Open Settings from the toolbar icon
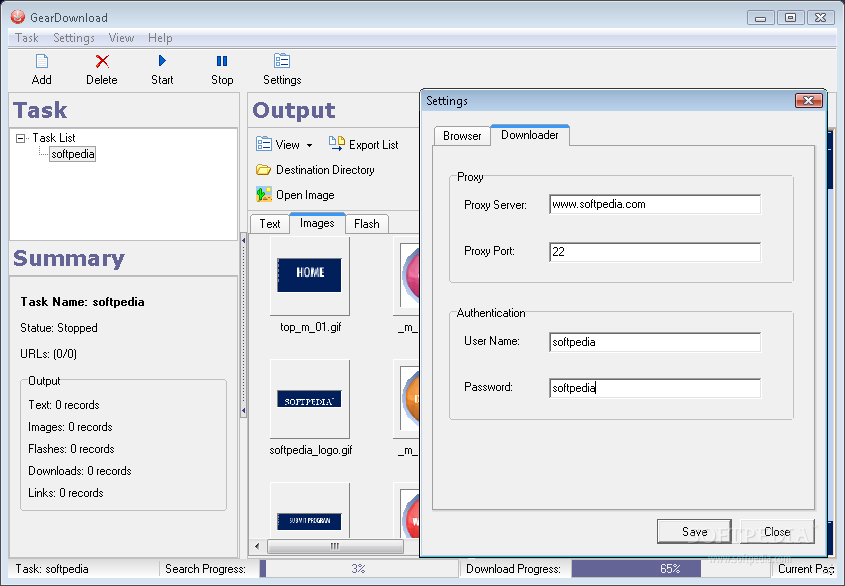The height and width of the screenshot is (586, 845). [282, 61]
